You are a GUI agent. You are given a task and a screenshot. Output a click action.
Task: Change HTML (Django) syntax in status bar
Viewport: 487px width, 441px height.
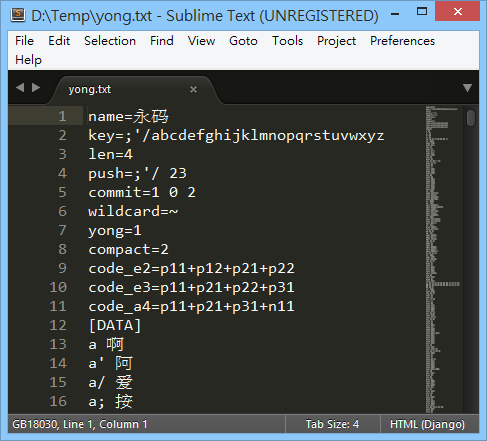[x=427, y=424]
